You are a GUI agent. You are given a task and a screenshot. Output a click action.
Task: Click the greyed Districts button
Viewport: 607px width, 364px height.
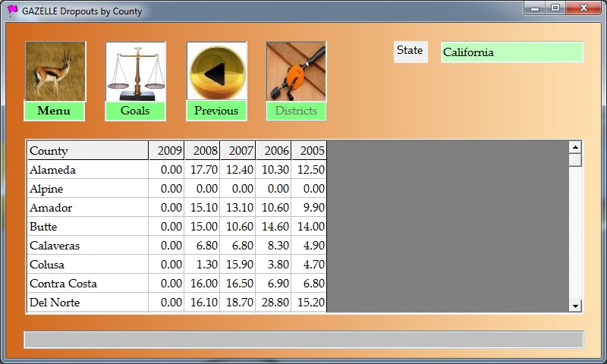pos(296,111)
